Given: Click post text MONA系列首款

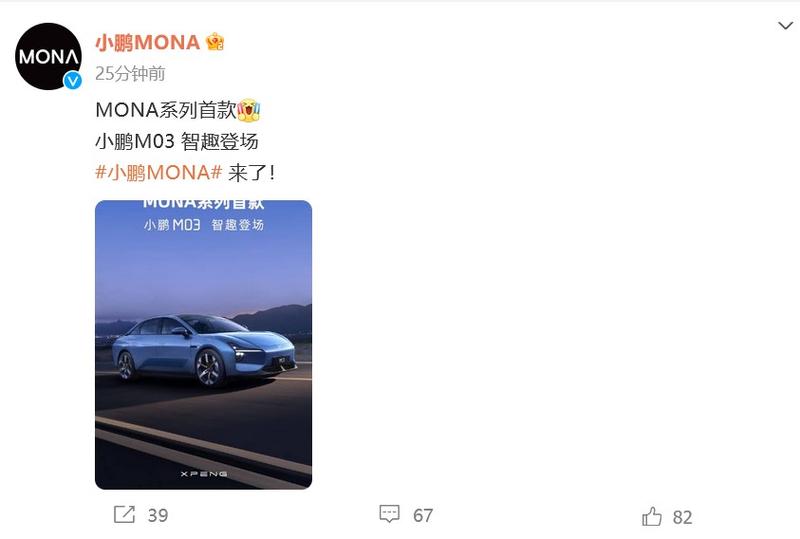Looking at the screenshot, I should pos(166,110).
